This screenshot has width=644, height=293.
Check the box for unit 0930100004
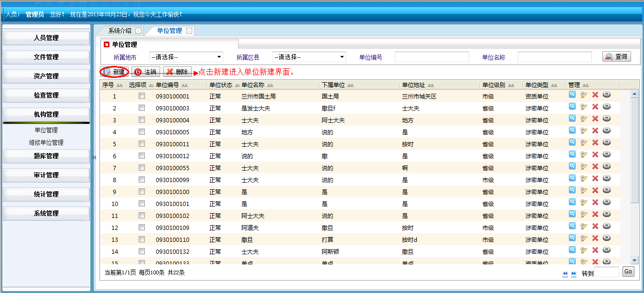click(x=142, y=120)
